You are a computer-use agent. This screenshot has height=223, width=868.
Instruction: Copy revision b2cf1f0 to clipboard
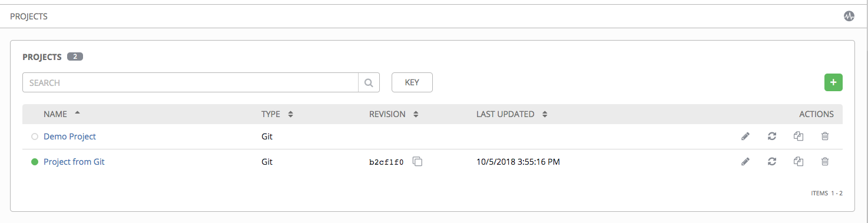[x=418, y=161]
